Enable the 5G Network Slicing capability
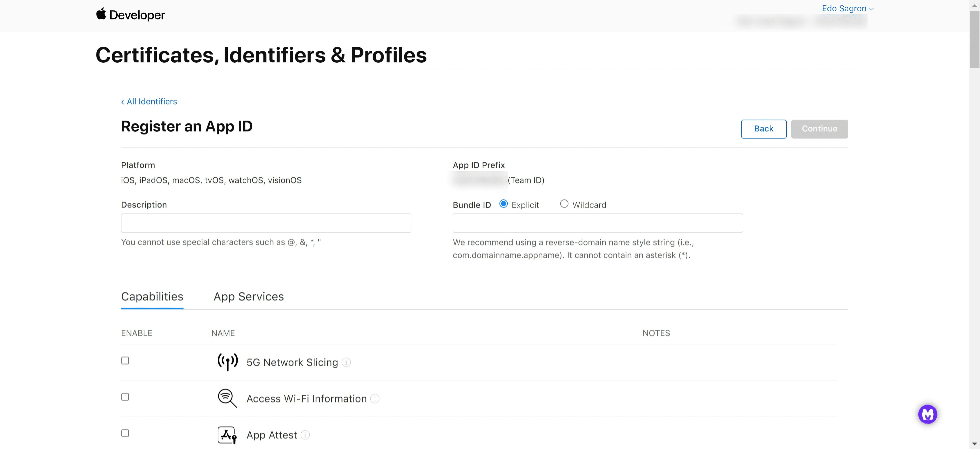This screenshot has height=449, width=980. 125,360
